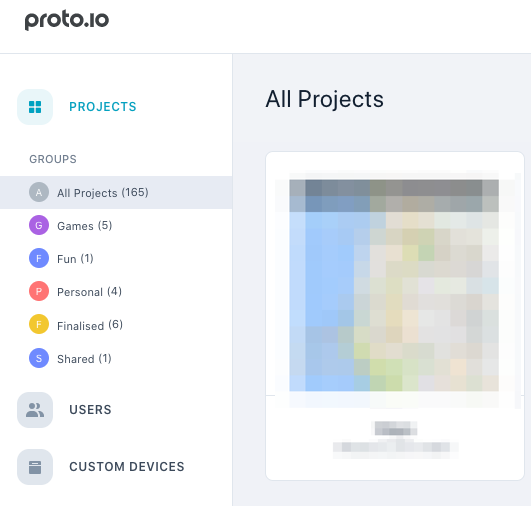Click the Users people icon
The width and height of the screenshot is (531, 506).
35,410
